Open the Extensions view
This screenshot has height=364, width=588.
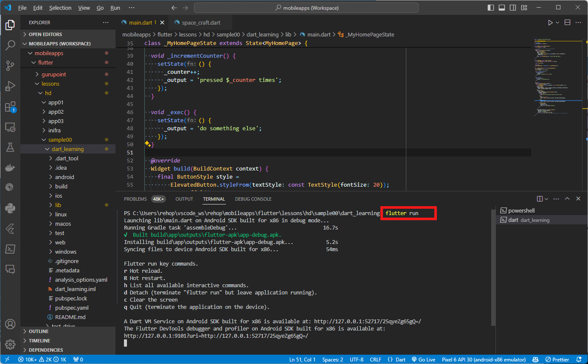coord(10,107)
